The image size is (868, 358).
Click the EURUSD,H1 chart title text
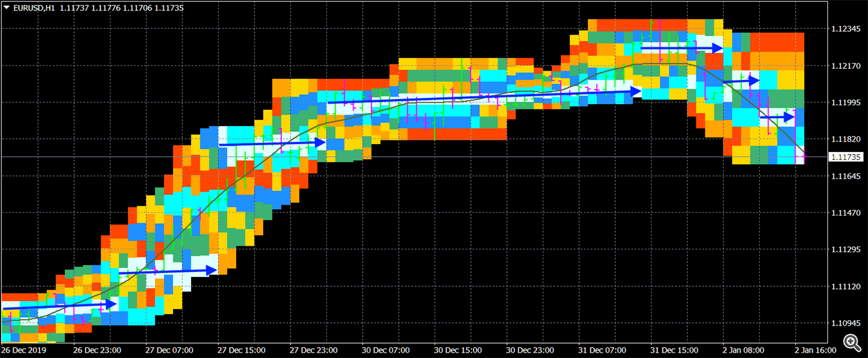[34, 8]
